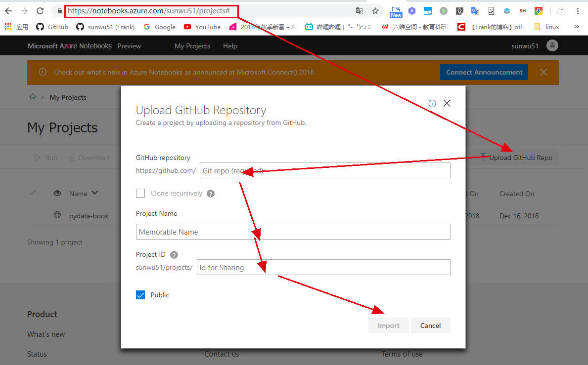Image resolution: width=588 pixels, height=365 pixels.
Task: Close the Upload GitHub Repository dialog
Action: (447, 103)
